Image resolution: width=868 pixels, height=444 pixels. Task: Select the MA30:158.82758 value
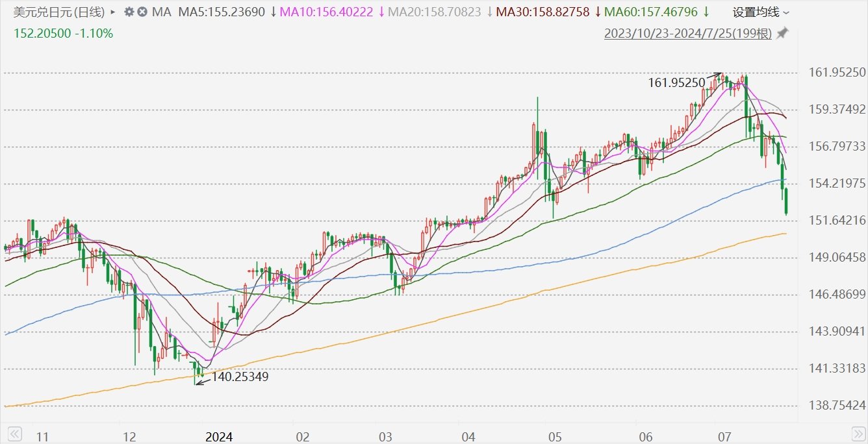pyautogui.click(x=543, y=12)
